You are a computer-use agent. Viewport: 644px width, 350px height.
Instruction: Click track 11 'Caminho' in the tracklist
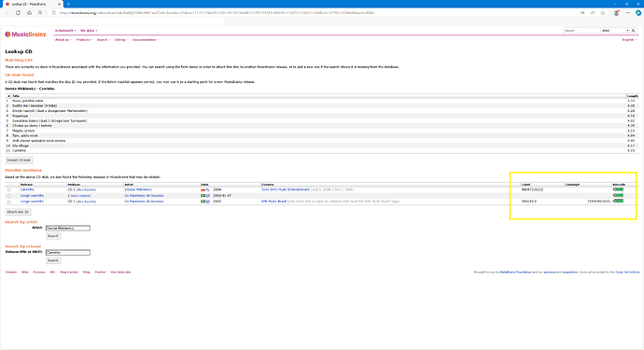pos(322,151)
